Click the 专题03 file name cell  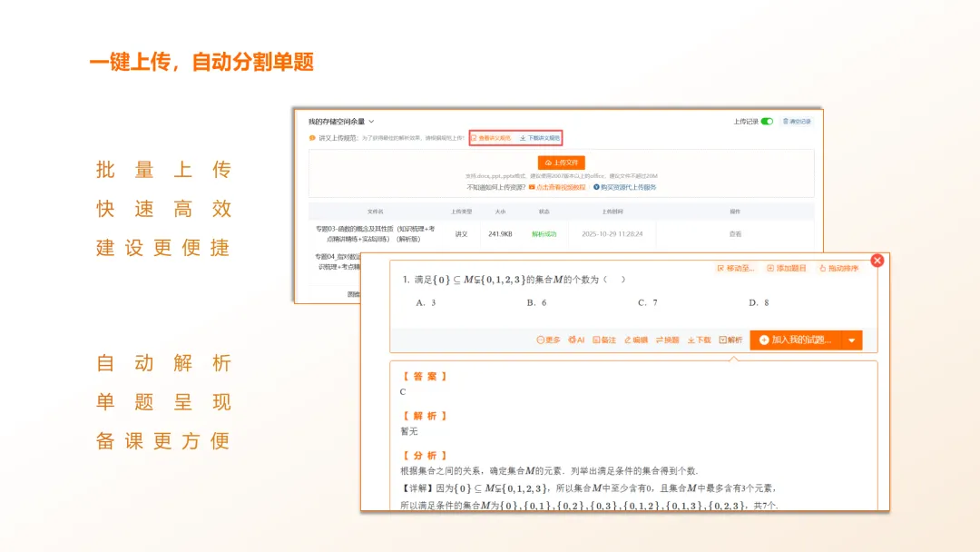pyautogui.click(x=375, y=234)
